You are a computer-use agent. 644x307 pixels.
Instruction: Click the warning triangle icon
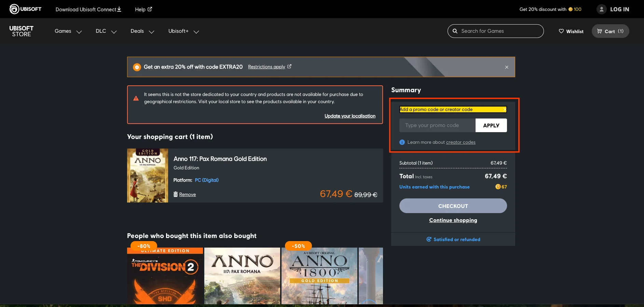(136, 98)
